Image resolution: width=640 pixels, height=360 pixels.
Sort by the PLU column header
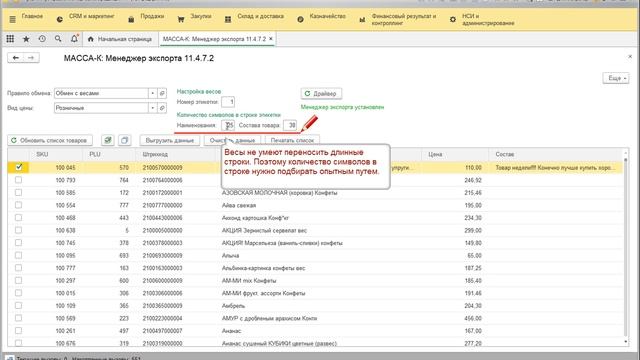click(x=95, y=154)
